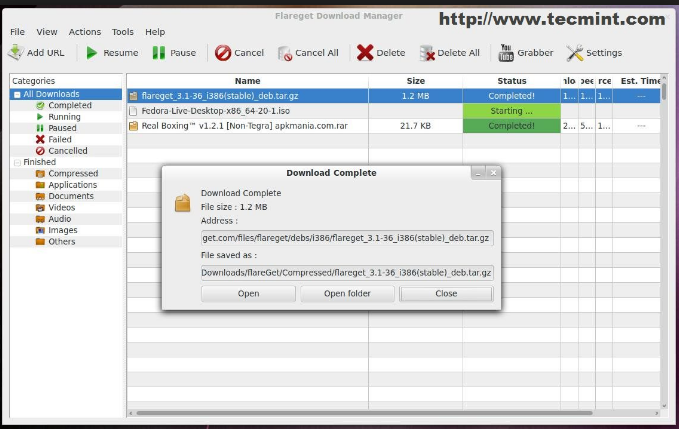Click the flareget tar.gz file icon
This screenshot has width=679, height=429.
coord(133,96)
